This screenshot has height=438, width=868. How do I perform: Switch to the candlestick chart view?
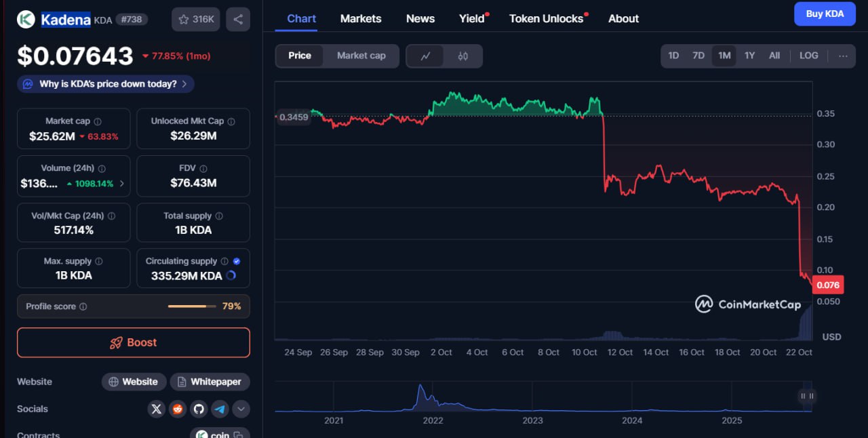pos(463,56)
